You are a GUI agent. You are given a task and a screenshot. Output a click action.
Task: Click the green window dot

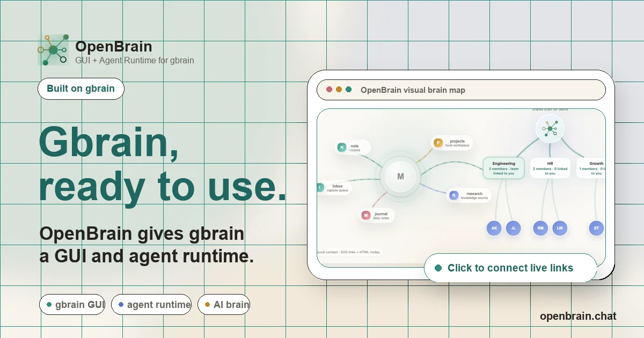pos(348,90)
